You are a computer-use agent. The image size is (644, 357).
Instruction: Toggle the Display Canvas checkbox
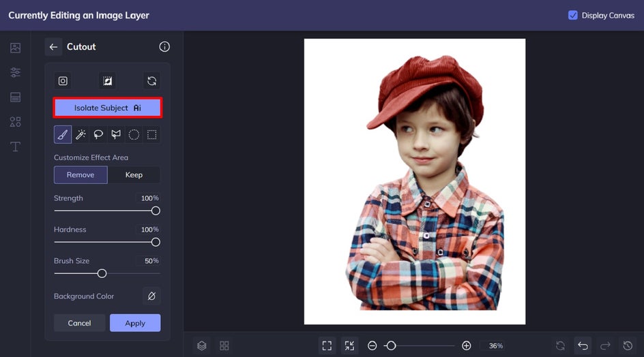pos(572,15)
